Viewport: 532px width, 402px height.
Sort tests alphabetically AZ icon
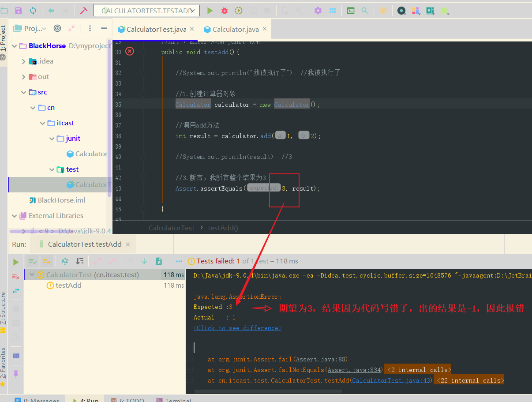tap(65, 261)
